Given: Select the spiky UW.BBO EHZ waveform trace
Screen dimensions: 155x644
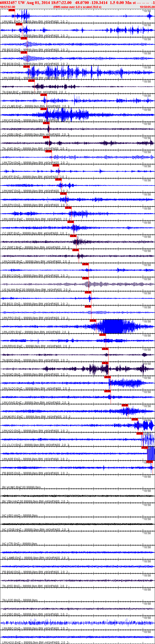Looking at the screenshot, I should point(77,622).
